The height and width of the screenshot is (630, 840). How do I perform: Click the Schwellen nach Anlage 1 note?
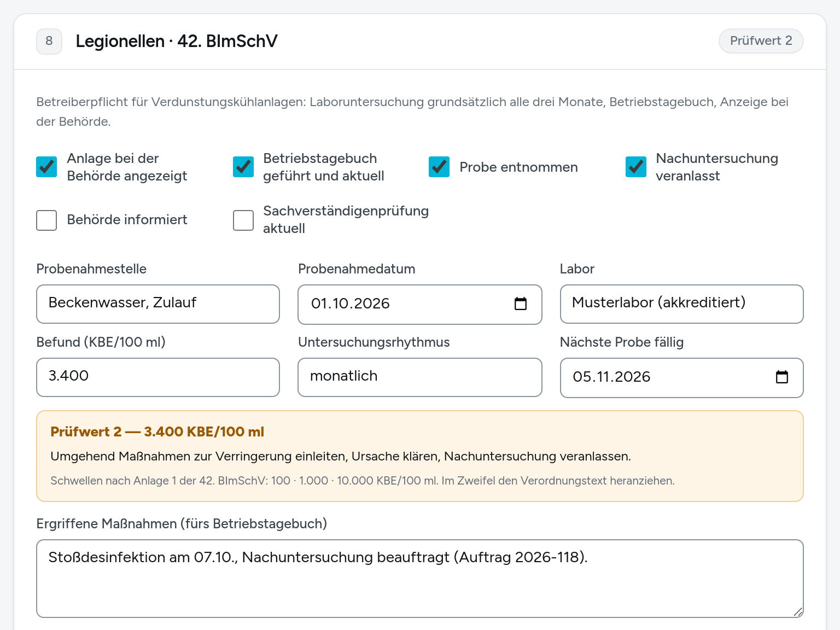[x=363, y=481]
